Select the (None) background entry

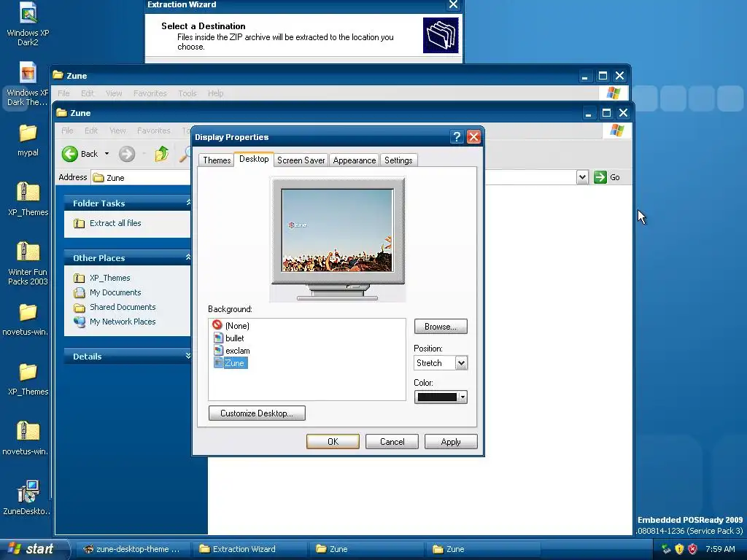[231, 326]
